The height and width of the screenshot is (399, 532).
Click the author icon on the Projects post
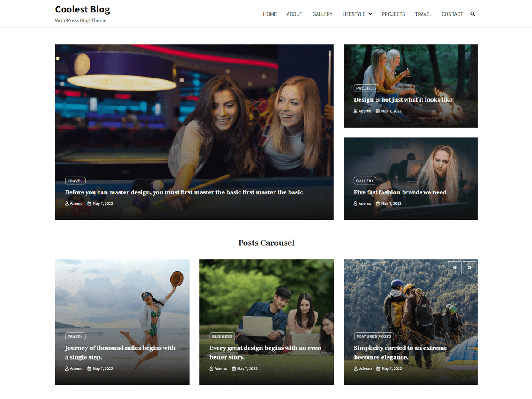(x=355, y=111)
